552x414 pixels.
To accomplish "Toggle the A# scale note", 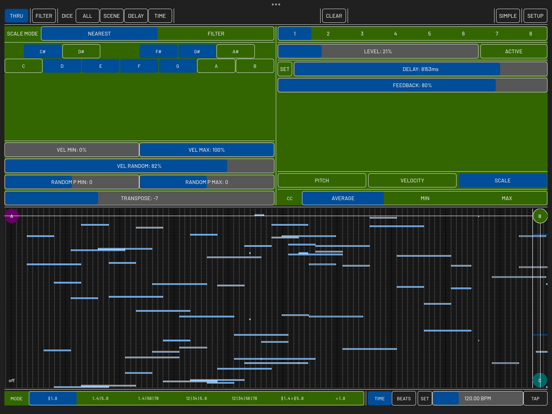I will tap(236, 51).
